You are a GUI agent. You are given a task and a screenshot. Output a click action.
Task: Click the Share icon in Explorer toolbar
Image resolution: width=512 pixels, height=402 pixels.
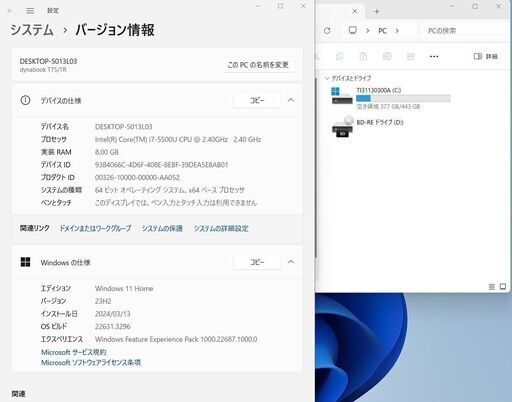(411, 56)
